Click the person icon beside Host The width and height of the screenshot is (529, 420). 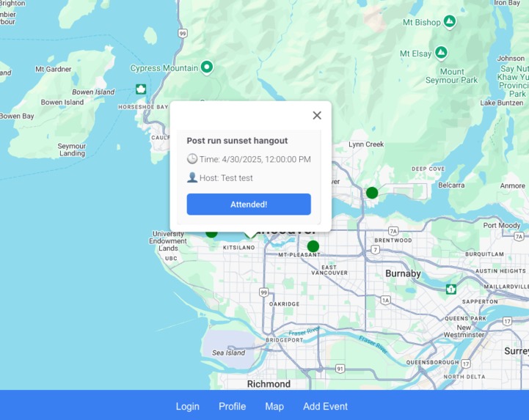[x=192, y=177]
